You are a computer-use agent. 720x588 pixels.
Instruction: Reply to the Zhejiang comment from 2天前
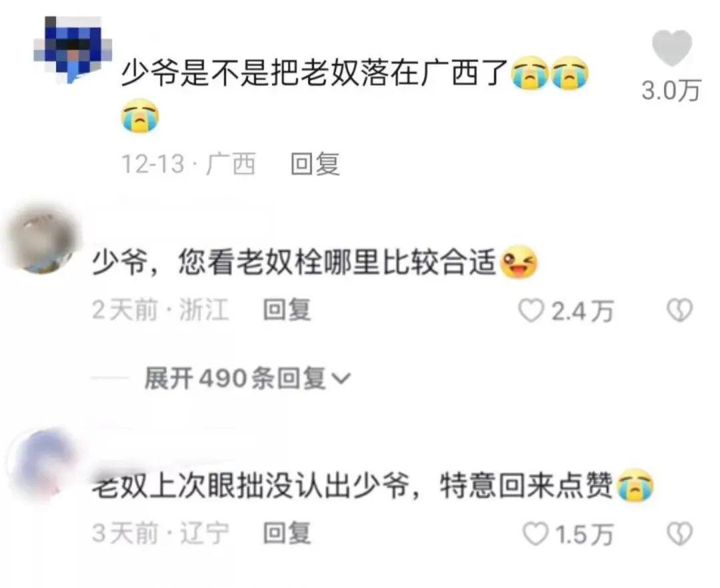[x=287, y=310]
